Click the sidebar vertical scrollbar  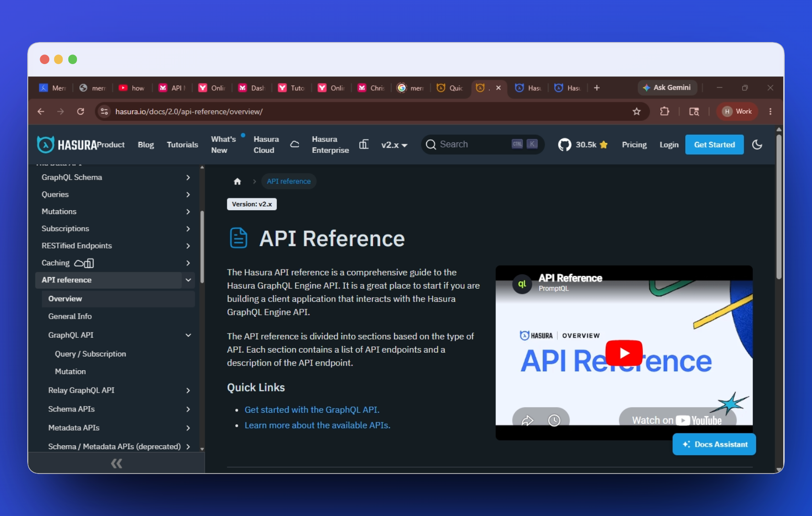point(202,247)
